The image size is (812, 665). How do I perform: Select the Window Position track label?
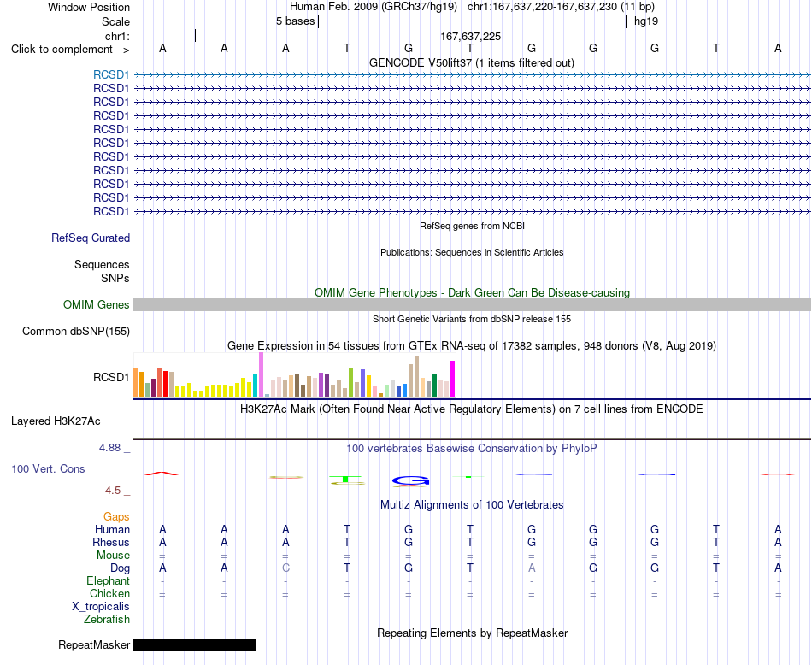(x=89, y=7)
